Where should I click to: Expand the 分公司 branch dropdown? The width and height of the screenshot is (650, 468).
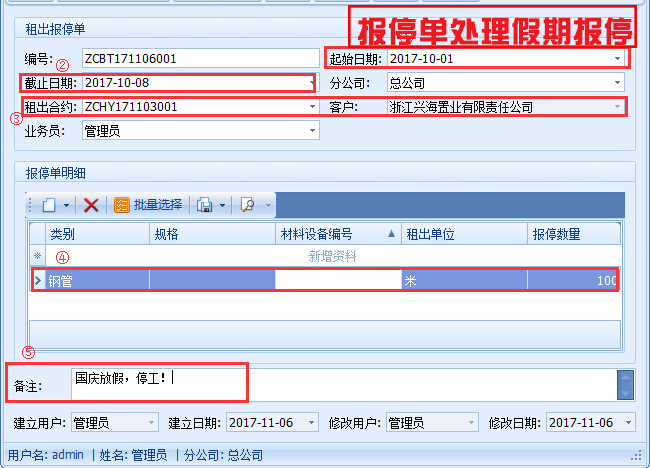618,82
